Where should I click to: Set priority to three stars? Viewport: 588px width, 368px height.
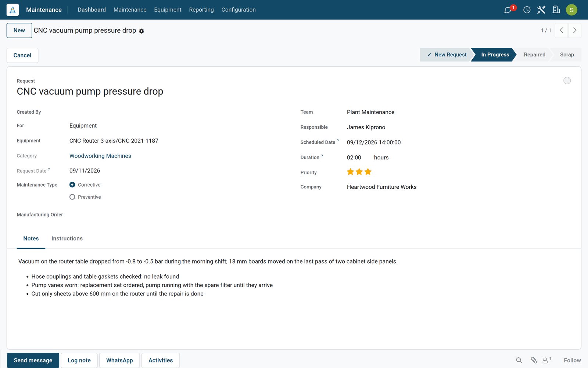pos(368,172)
